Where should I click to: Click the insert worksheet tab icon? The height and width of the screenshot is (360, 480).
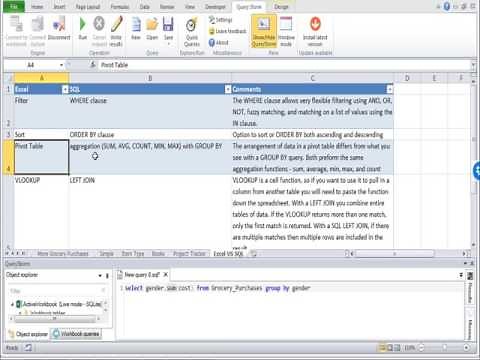(253, 254)
